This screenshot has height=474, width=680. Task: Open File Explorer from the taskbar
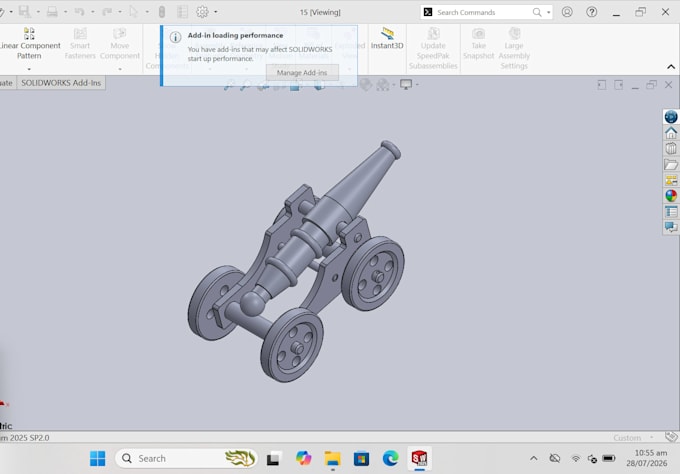(x=333, y=458)
